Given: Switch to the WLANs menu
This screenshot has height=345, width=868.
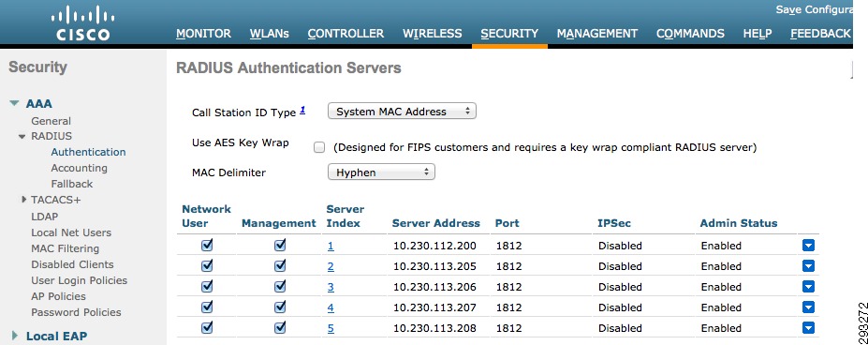Looking at the screenshot, I should click(x=270, y=33).
